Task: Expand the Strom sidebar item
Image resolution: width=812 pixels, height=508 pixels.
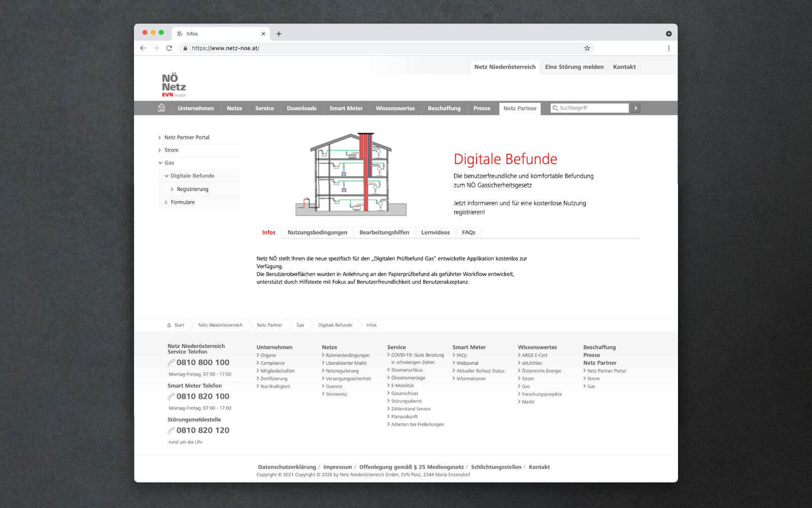Action: point(172,150)
